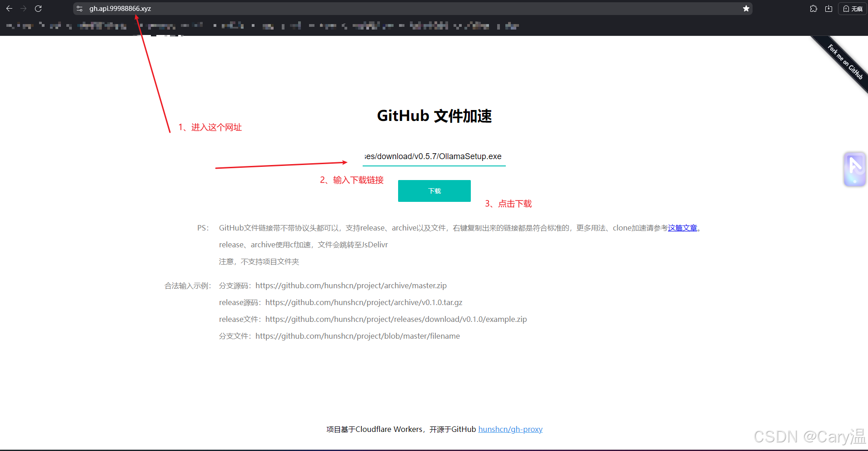
Task: Click the floating assistant widget on right edge
Action: (855, 169)
